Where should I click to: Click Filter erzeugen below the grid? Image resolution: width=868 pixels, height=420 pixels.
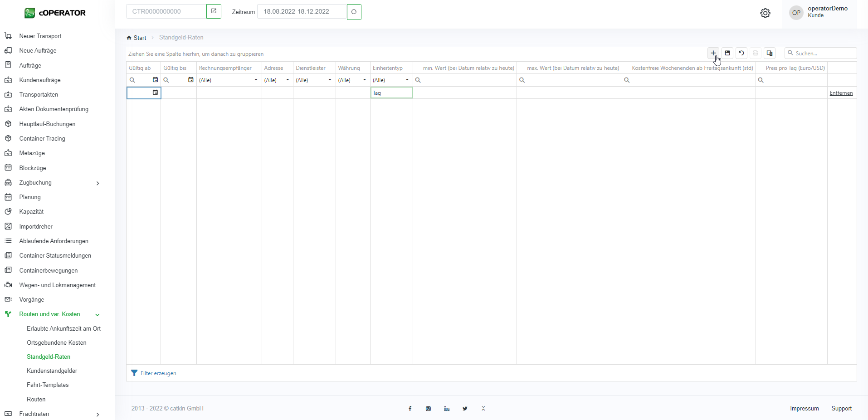158,373
